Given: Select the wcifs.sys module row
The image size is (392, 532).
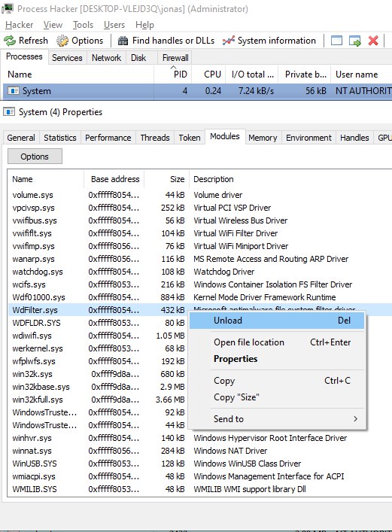Looking at the screenshot, I should 199,284.
